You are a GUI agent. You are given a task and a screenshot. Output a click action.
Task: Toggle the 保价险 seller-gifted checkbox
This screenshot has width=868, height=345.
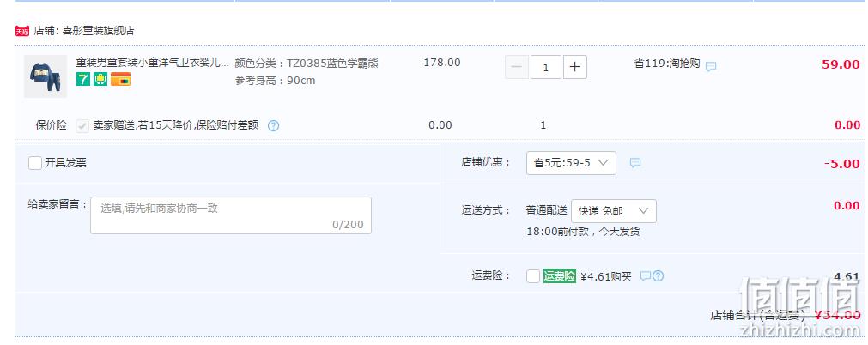(x=82, y=125)
